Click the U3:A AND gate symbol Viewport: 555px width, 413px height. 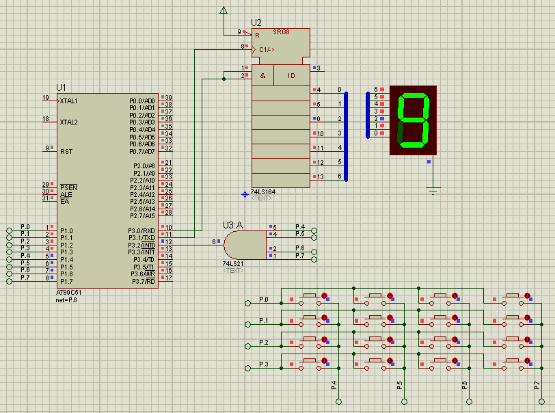coord(245,245)
